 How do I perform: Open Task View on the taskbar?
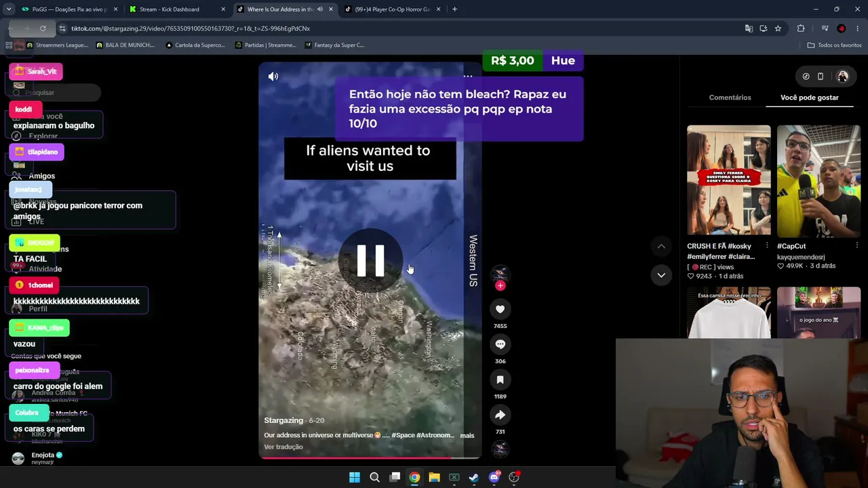tap(395, 477)
